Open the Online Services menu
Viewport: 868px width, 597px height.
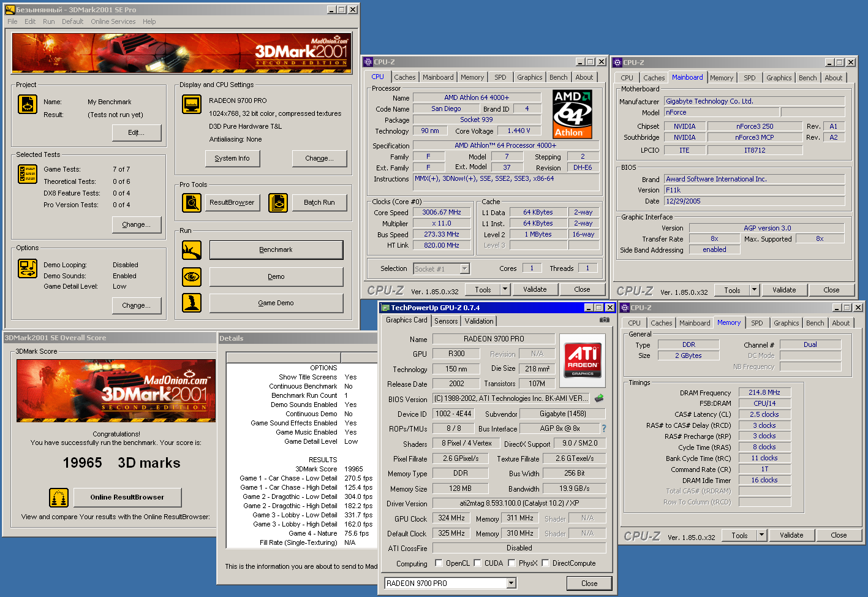pyautogui.click(x=113, y=21)
